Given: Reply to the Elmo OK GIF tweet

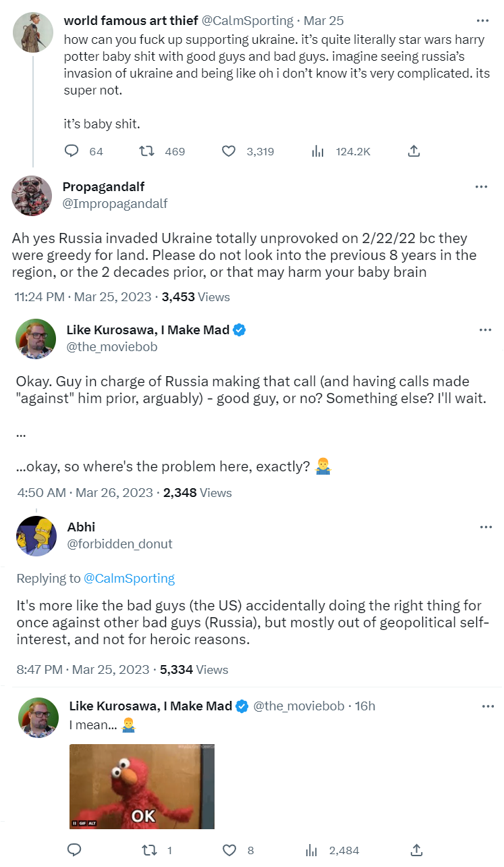Looking at the screenshot, I should (x=75, y=849).
